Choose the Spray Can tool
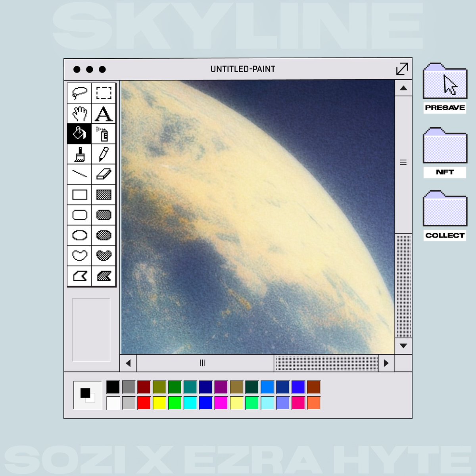This screenshot has width=476, height=476. [x=104, y=134]
